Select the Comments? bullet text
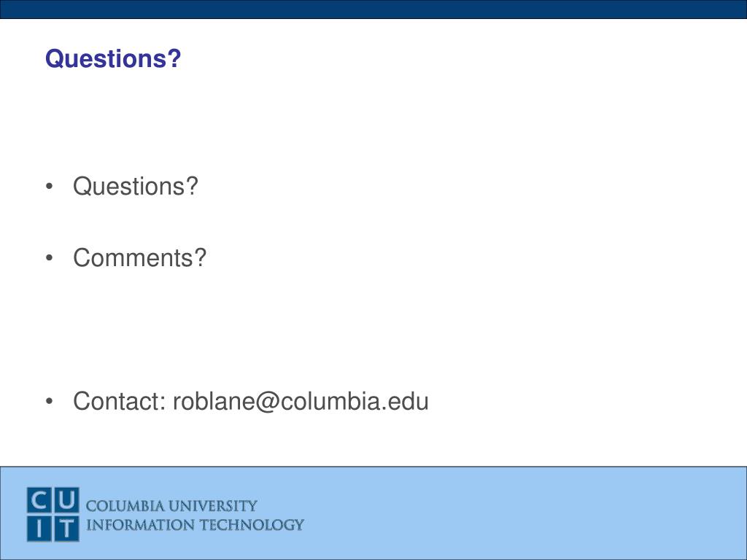The width and height of the screenshot is (747, 560). tap(139, 257)
